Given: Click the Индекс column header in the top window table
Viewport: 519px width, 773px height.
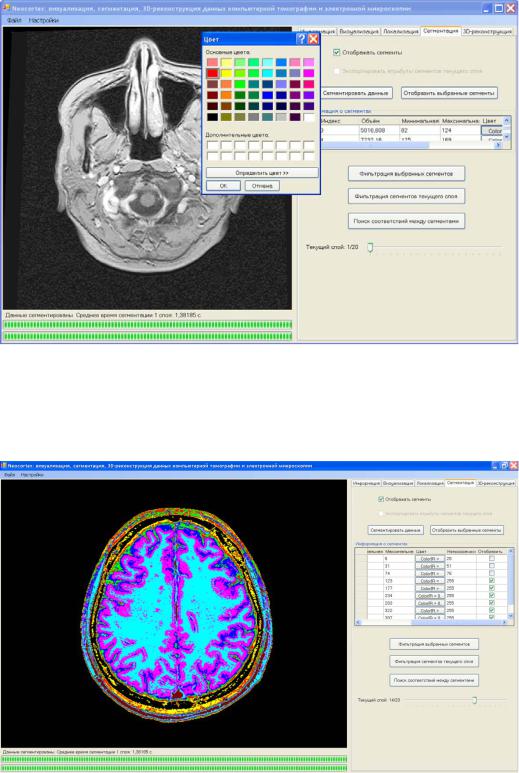Looking at the screenshot, I should point(339,121).
